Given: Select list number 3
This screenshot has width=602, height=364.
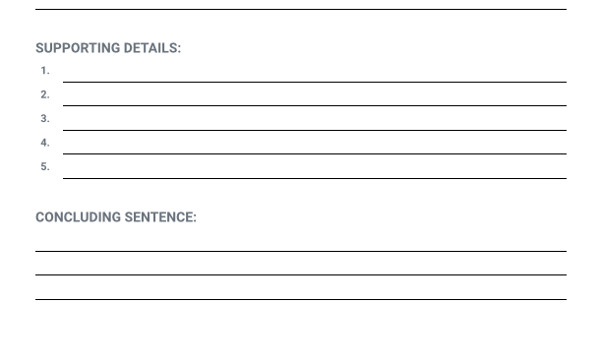Looking at the screenshot, I should point(45,119).
